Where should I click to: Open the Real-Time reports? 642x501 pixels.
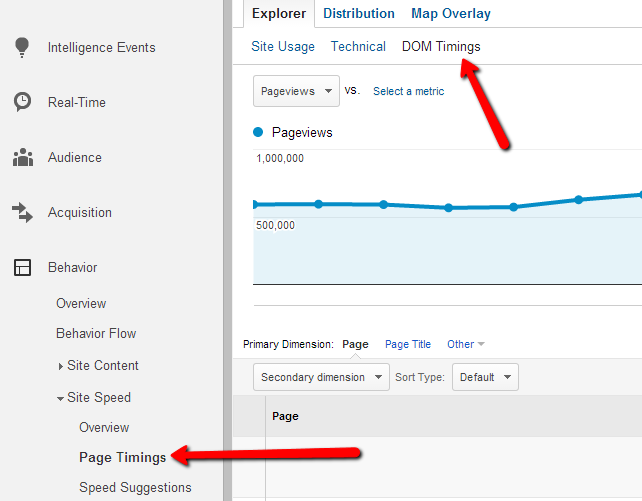pos(77,102)
